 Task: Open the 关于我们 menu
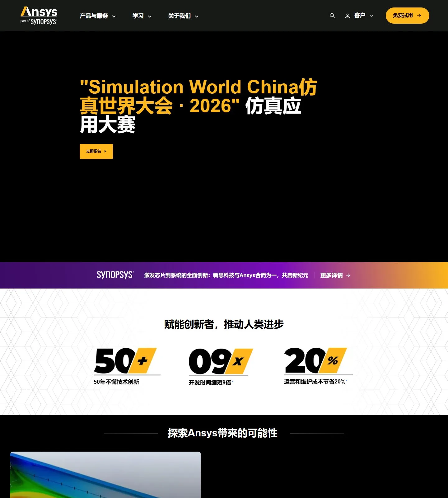point(183,16)
